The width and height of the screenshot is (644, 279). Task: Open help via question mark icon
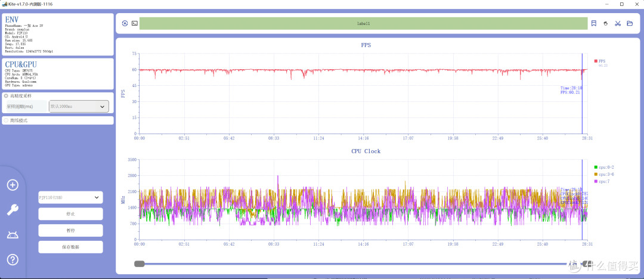pos(13,259)
